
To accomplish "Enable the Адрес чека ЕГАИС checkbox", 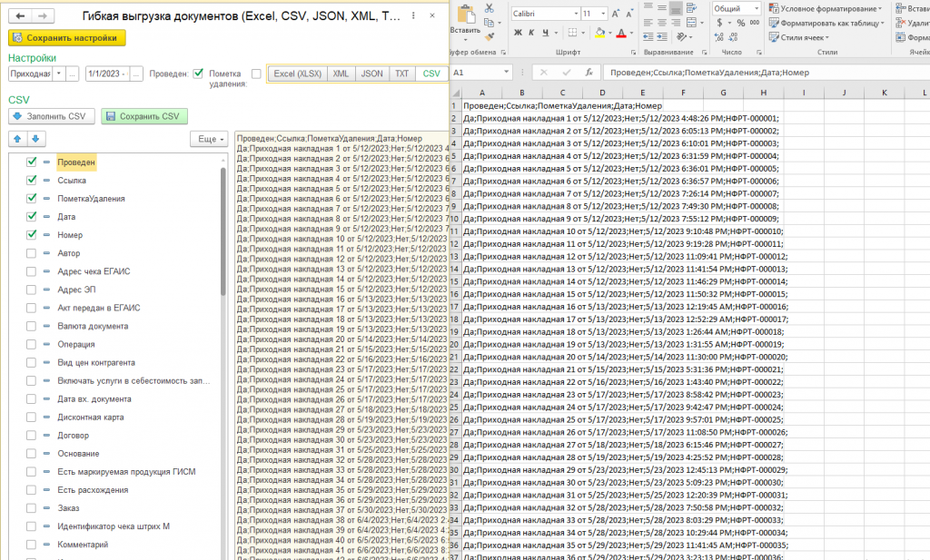I will [32, 271].
